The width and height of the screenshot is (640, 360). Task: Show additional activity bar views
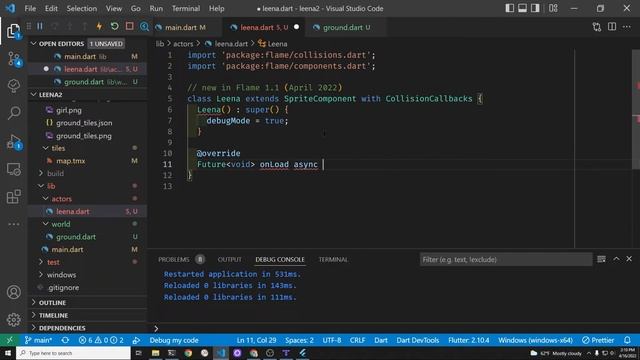(x=13, y=224)
